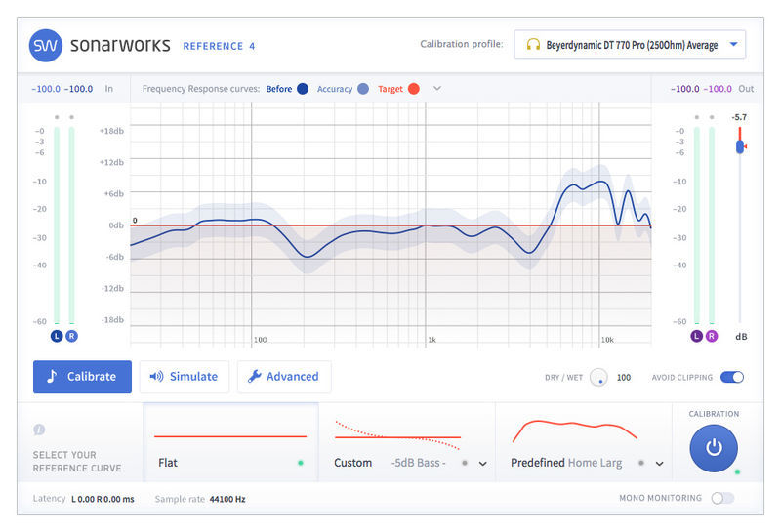Expand the Predefined Home Larg chevron
Viewport: 781px width, 532px height.
660,464
